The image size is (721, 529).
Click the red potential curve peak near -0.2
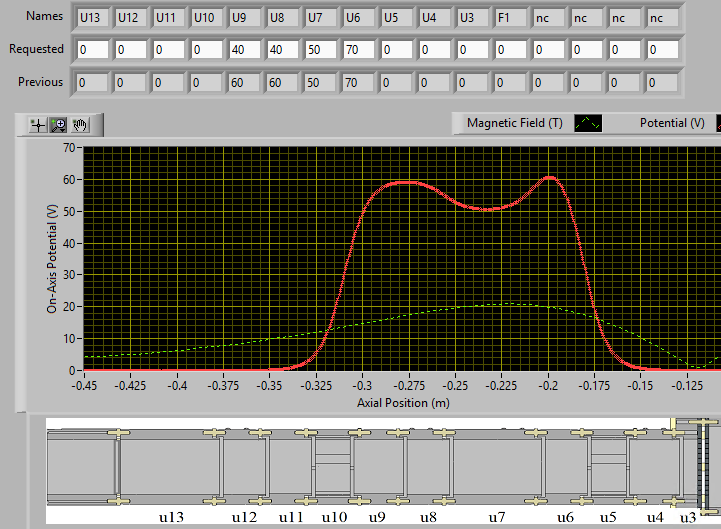coord(549,178)
